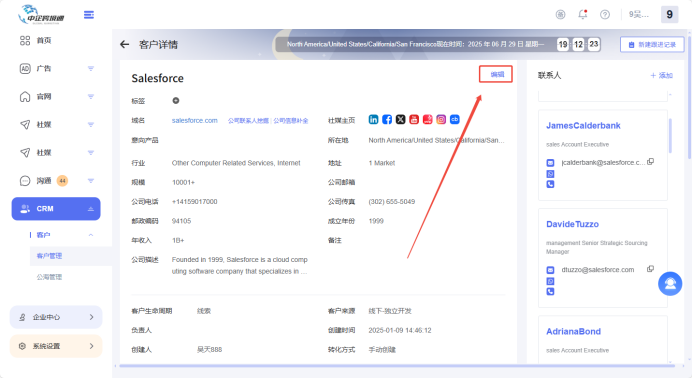
Task: Open the help question-mark icon
Action: (x=605, y=15)
